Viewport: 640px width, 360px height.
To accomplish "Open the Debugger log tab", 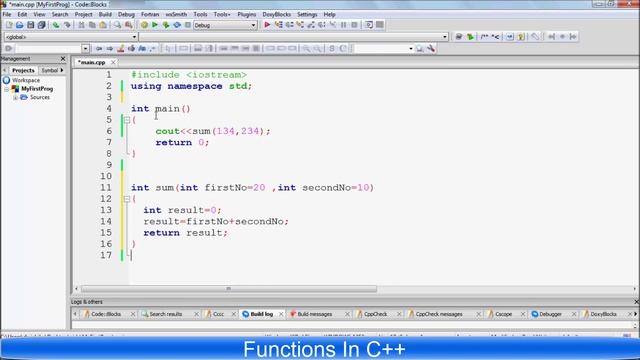I will point(550,314).
